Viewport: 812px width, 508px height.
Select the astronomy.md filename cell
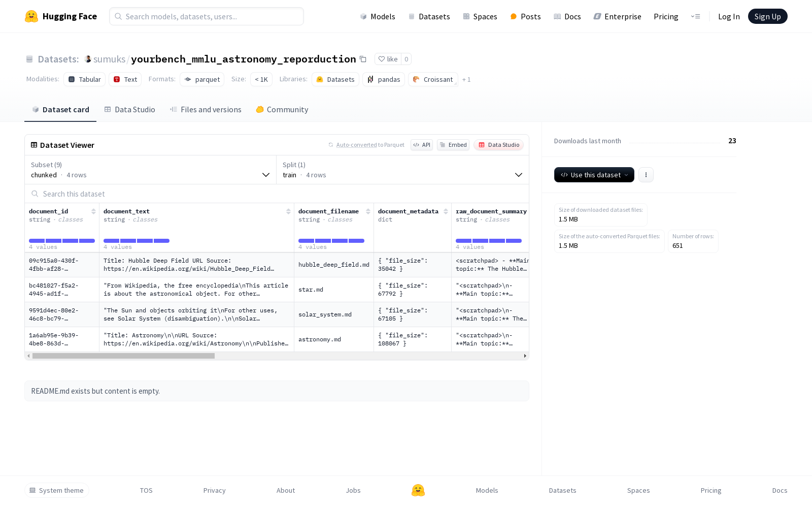pyautogui.click(x=334, y=339)
